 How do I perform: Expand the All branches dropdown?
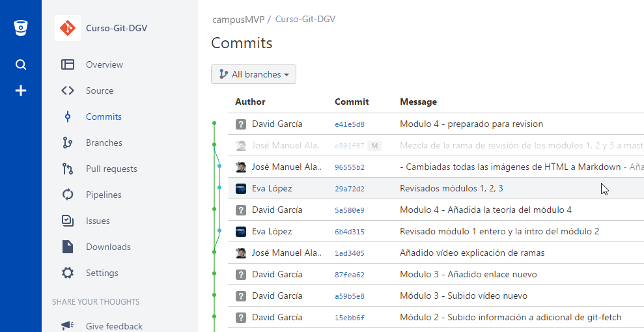pyautogui.click(x=253, y=74)
